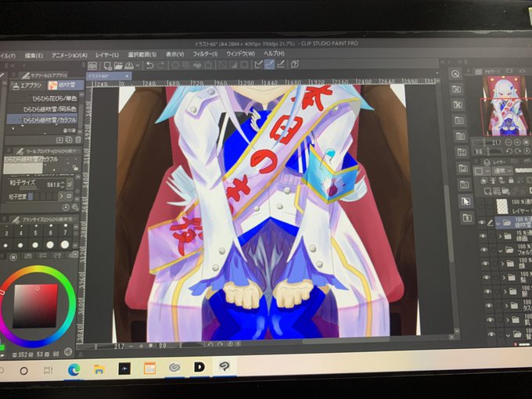
Task: Click the Open file folder icon
Action: (118, 66)
